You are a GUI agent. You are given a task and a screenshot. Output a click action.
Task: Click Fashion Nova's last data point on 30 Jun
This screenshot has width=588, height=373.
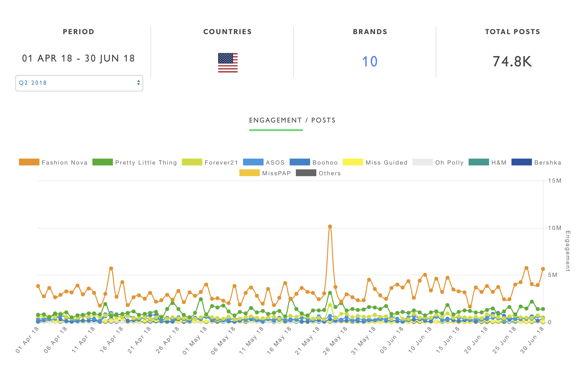pos(543,269)
